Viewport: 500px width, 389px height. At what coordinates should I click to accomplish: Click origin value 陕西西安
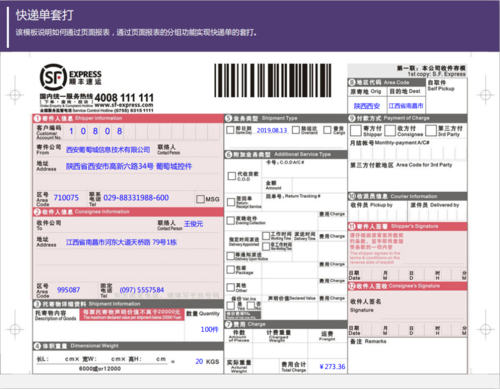[x=367, y=106]
